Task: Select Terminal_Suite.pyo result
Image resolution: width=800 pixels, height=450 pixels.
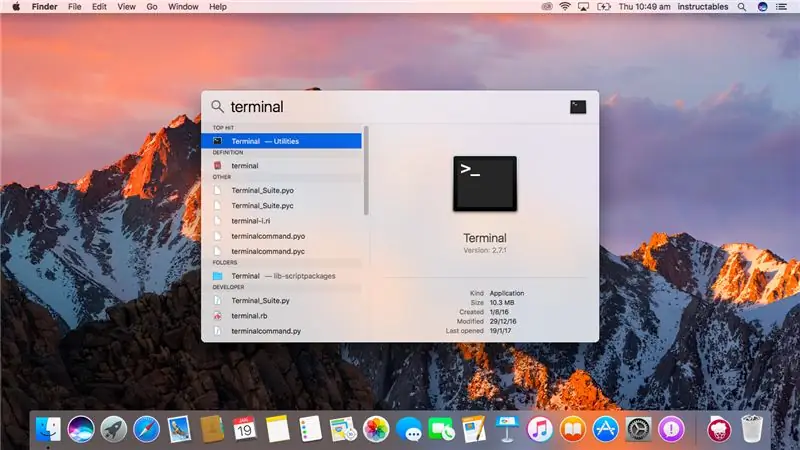Action: click(281, 190)
